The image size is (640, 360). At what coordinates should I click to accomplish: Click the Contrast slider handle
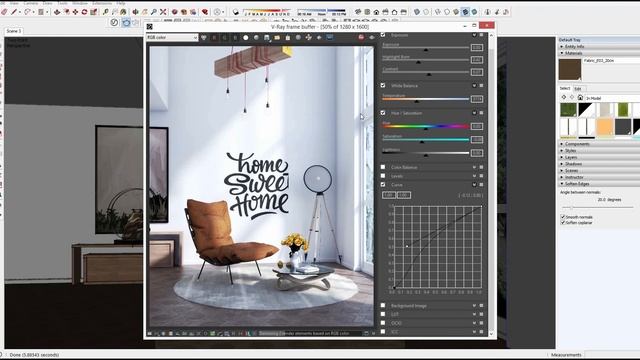tap(429, 75)
